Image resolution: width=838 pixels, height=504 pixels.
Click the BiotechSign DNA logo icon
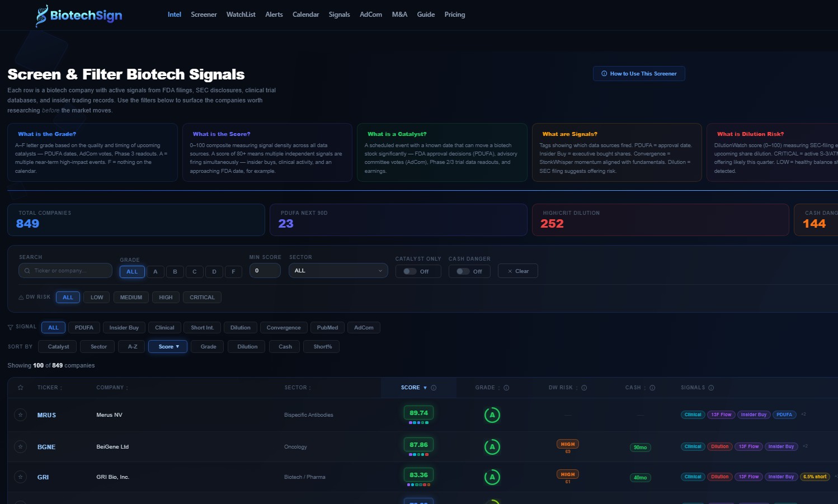pos(41,16)
